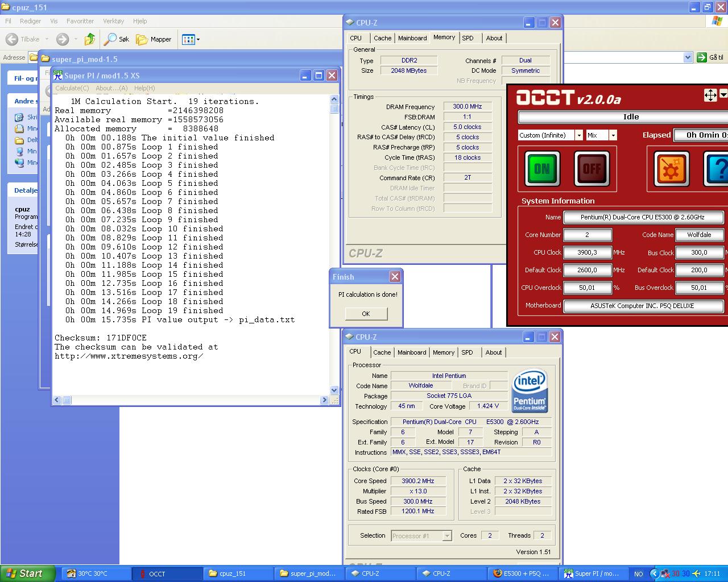Open Calculate(C) menu in Super PI
The height and width of the screenshot is (582, 728).
point(72,88)
